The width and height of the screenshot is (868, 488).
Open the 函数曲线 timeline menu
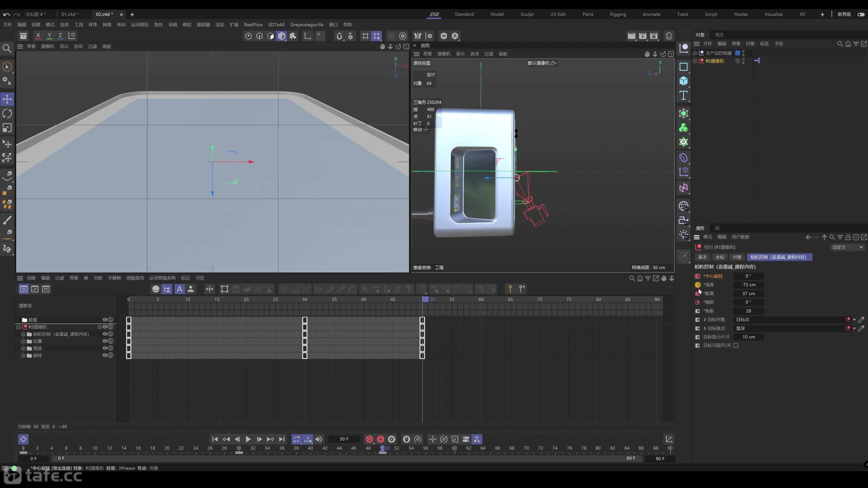(x=135, y=278)
